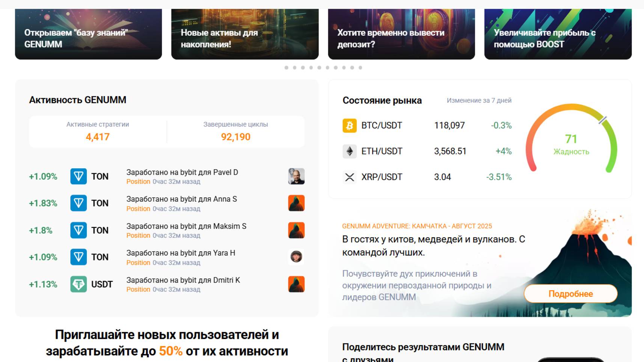This screenshot has width=644, height=362.
Task: Click the Ethereum icon next to ETH/USDT
Action: [x=350, y=151]
